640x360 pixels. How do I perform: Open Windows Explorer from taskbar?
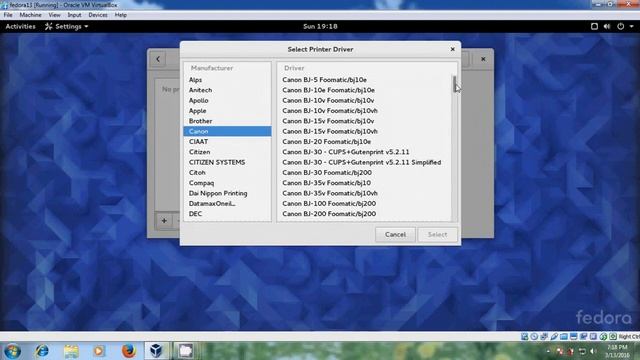pos(71,351)
